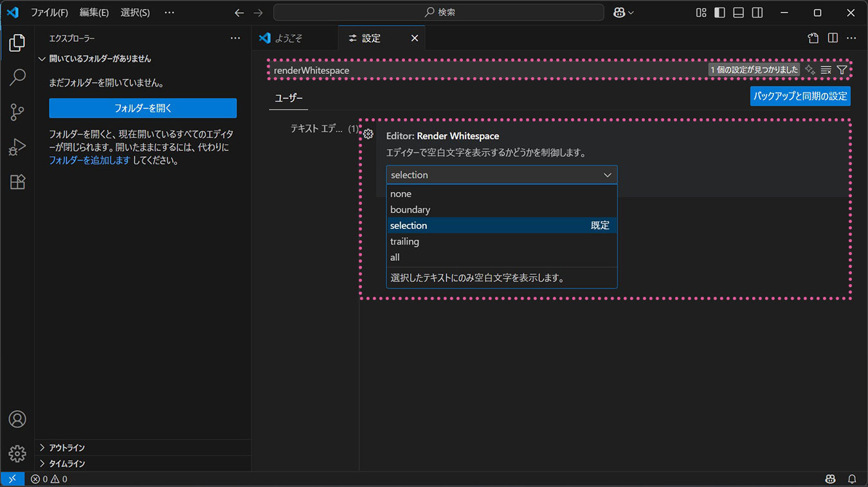
Task: Select the ユーザー settings tab
Action: pos(289,98)
